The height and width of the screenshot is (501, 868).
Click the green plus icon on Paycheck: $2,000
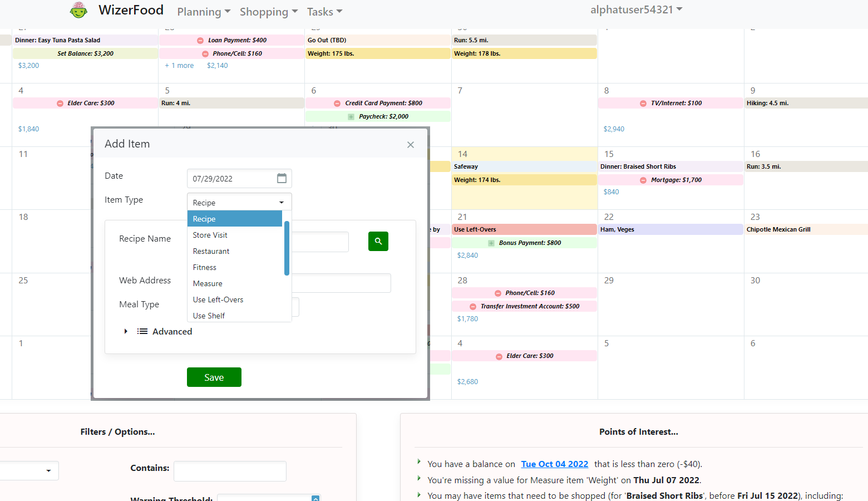point(351,116)
